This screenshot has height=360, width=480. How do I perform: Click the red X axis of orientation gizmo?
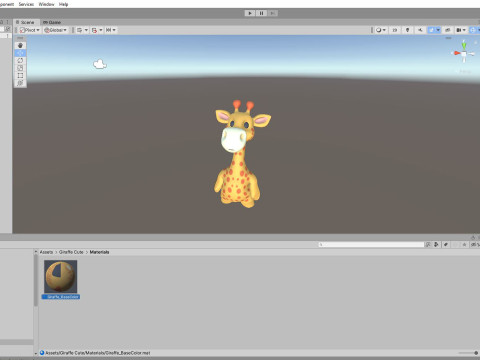[x=456, y=53]
